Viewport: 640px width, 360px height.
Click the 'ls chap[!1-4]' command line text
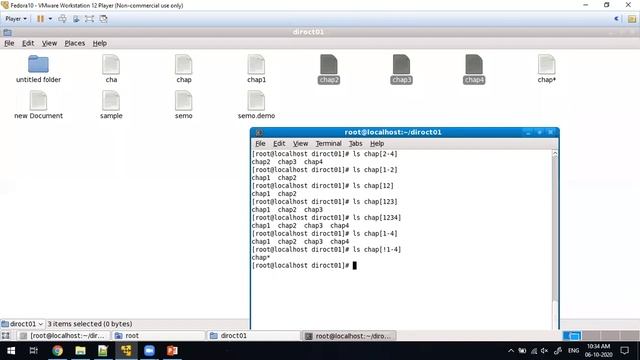377,249
